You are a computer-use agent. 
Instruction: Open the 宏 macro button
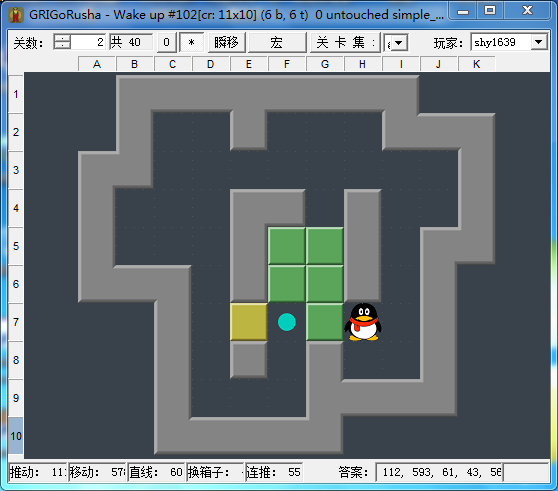[277, 42]
